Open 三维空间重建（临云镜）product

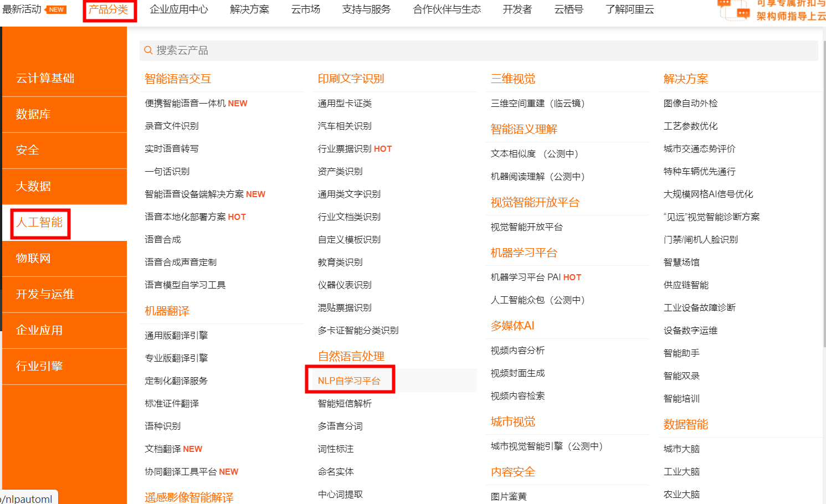[x=538, y=104]
